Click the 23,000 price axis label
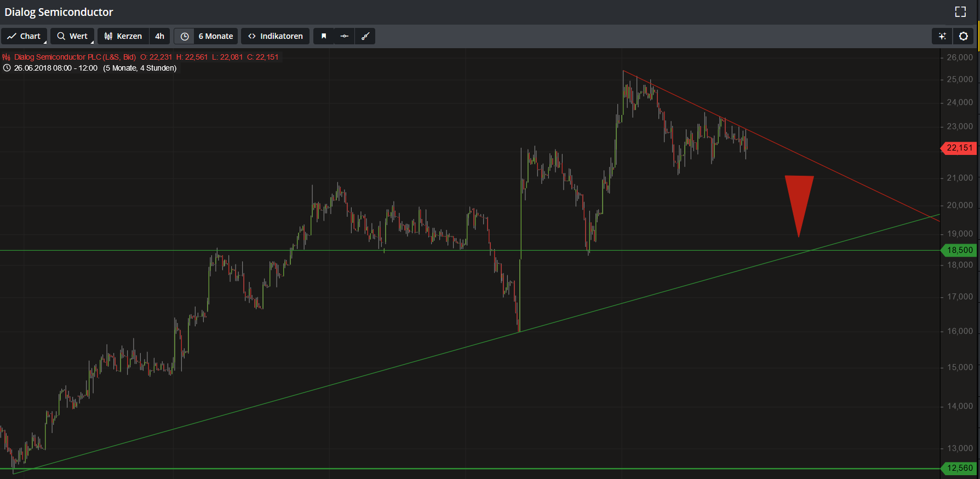980x479 pixels. pyautogui.click(x=960, y=126)
